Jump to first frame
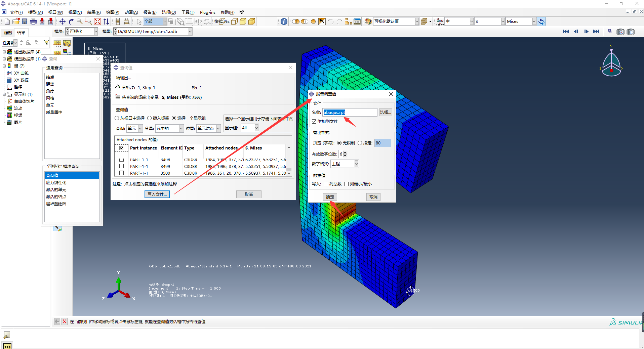This screenshot has width=644, height=349. 566,32
